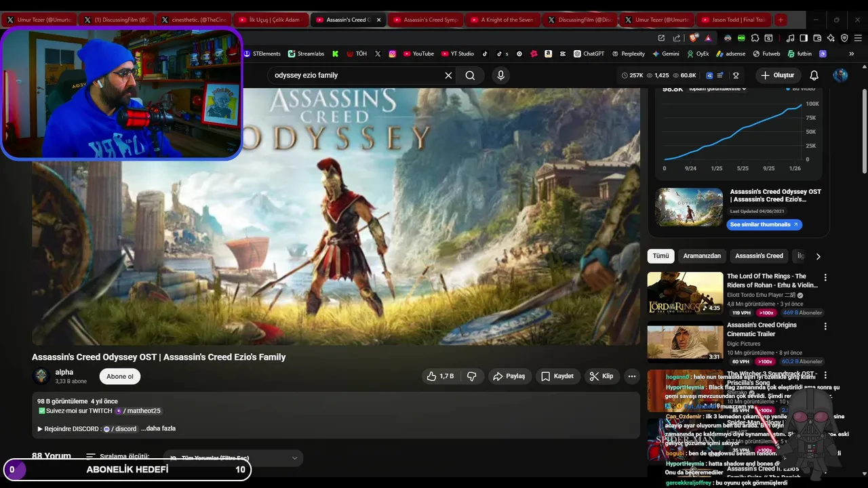Open the Instagram bookmark icon

[392, 54]
